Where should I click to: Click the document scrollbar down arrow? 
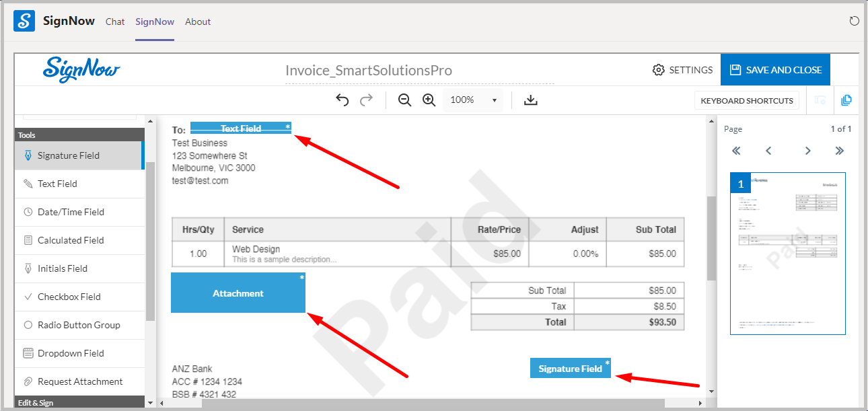click(711, 391)
